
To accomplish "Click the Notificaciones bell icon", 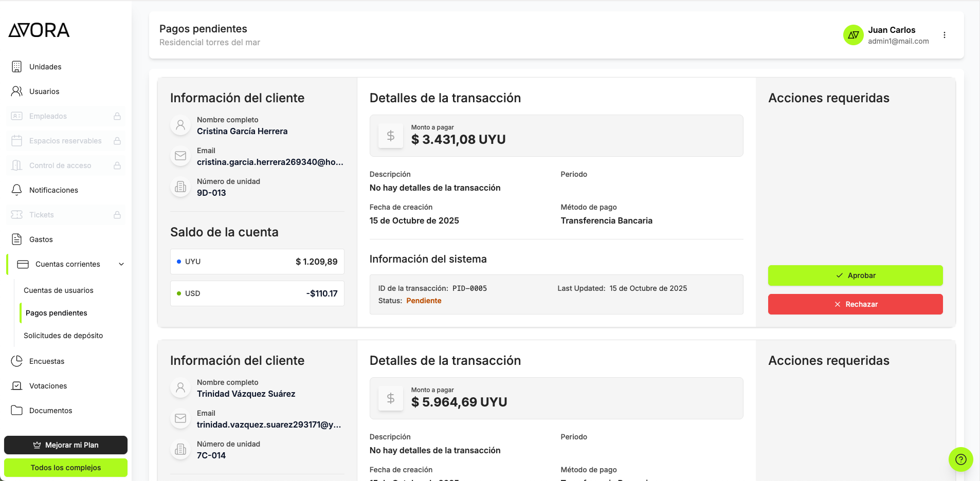I will [17, 190].
